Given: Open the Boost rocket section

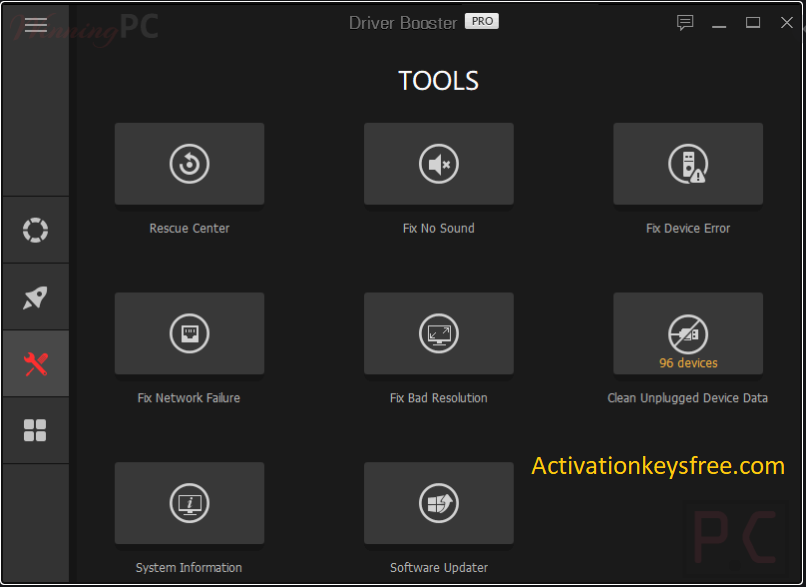Looking at the screenshot, I should 35,297.
